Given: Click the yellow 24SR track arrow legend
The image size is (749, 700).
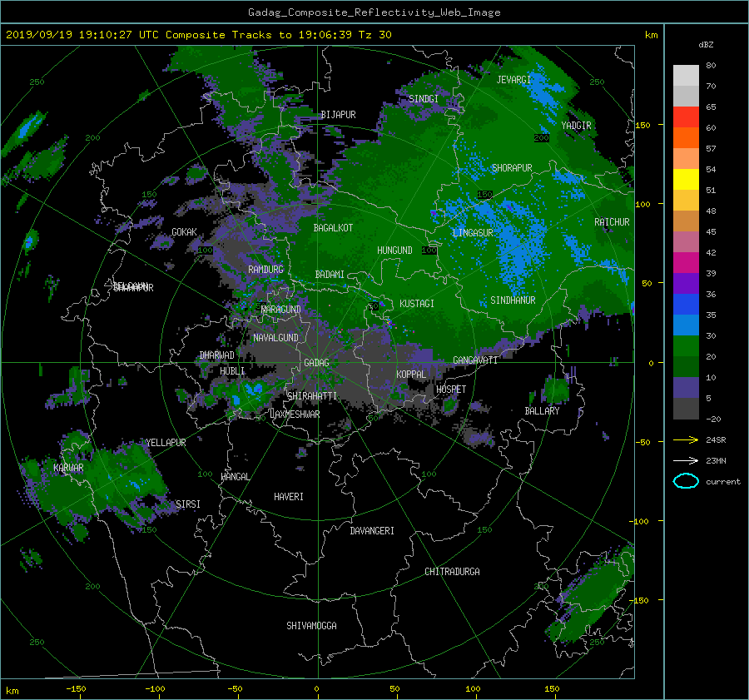Looking at the screenshot, I should (x=686, y=439).
